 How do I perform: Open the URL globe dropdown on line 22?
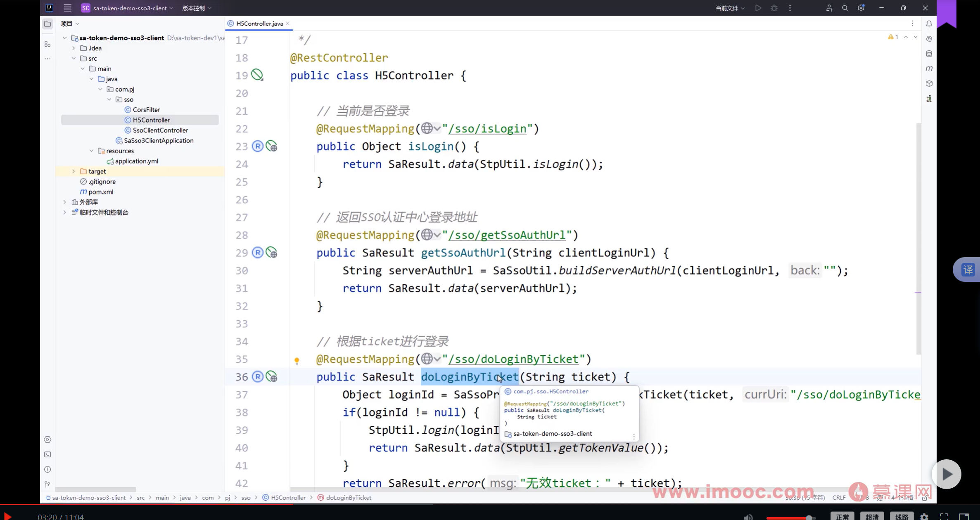pyautogui.click(x=431, y=128)
